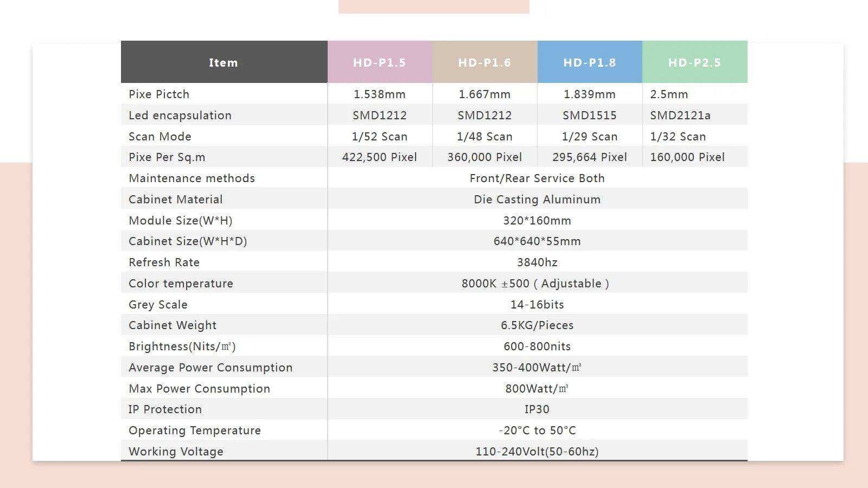
Task: Select the HD-P1.6 column header
Action: tap(484, 62)
